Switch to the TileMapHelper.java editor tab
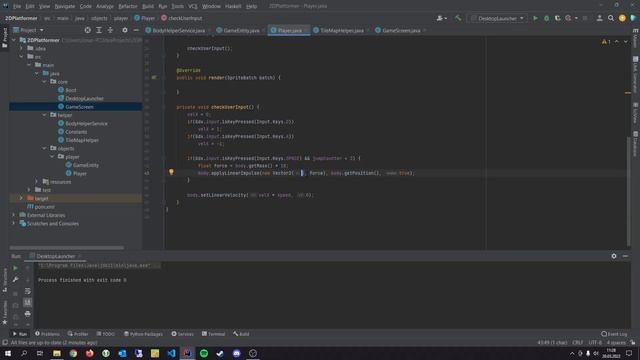This screenshot has width=640, height=360. tap(342, 30)
